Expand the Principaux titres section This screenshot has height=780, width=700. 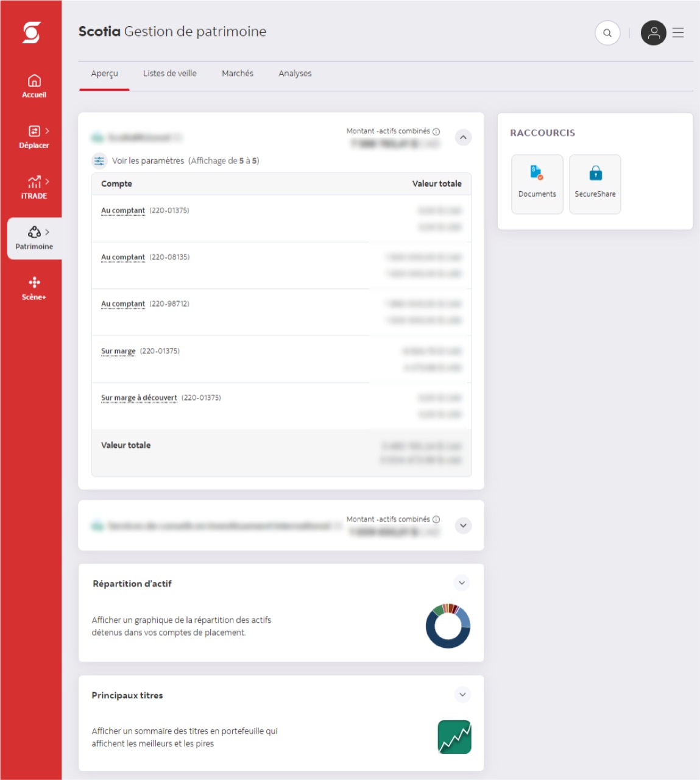click(x=462, y=695)
